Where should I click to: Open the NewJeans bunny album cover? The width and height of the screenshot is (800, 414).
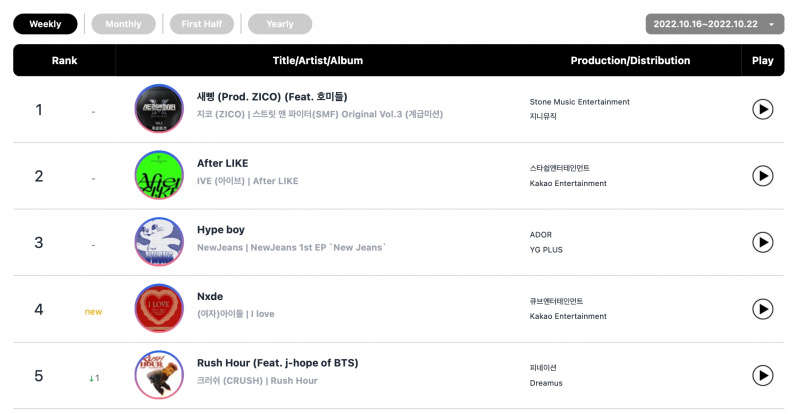click(159, 242)
